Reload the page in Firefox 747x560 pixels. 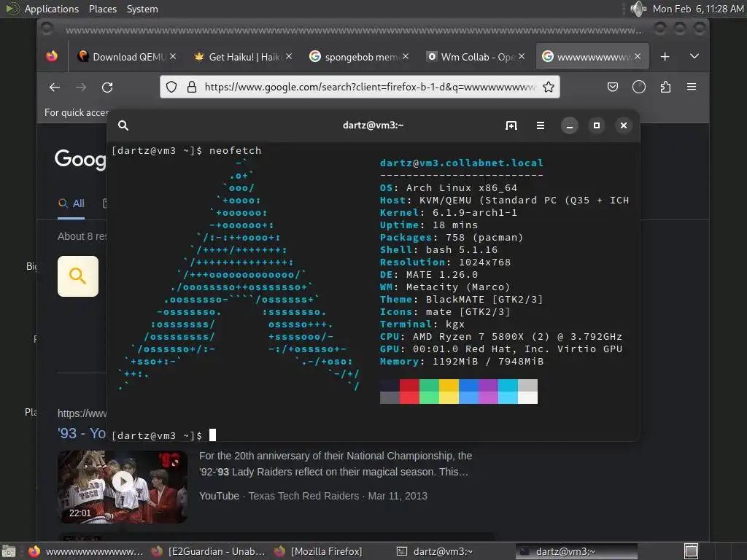coord(107,87)
